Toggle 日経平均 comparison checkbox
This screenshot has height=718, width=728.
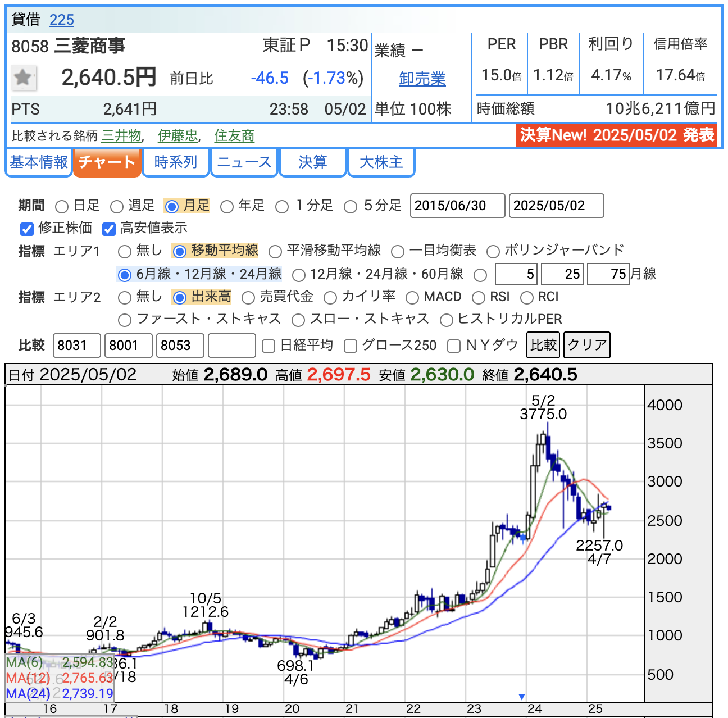[269, 346]
